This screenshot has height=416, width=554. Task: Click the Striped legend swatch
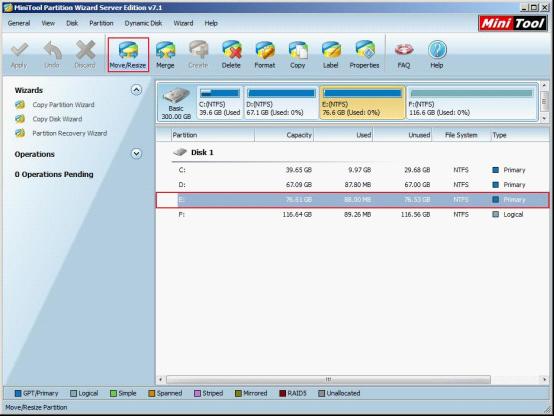[198, 393]
